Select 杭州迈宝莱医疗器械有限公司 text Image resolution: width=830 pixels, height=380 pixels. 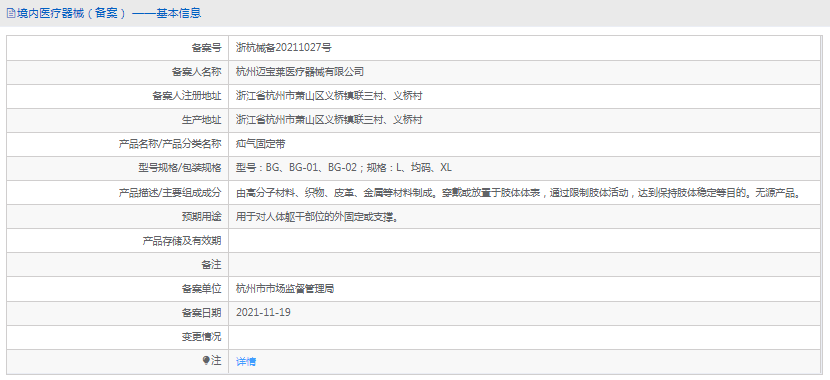pyautogui.click(x=300, y=72)
